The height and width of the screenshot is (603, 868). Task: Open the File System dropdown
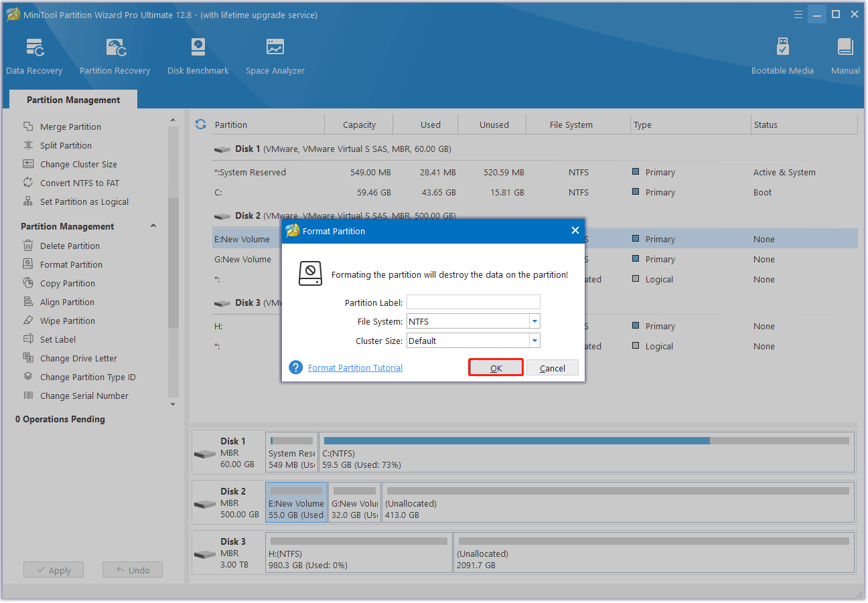534,321
